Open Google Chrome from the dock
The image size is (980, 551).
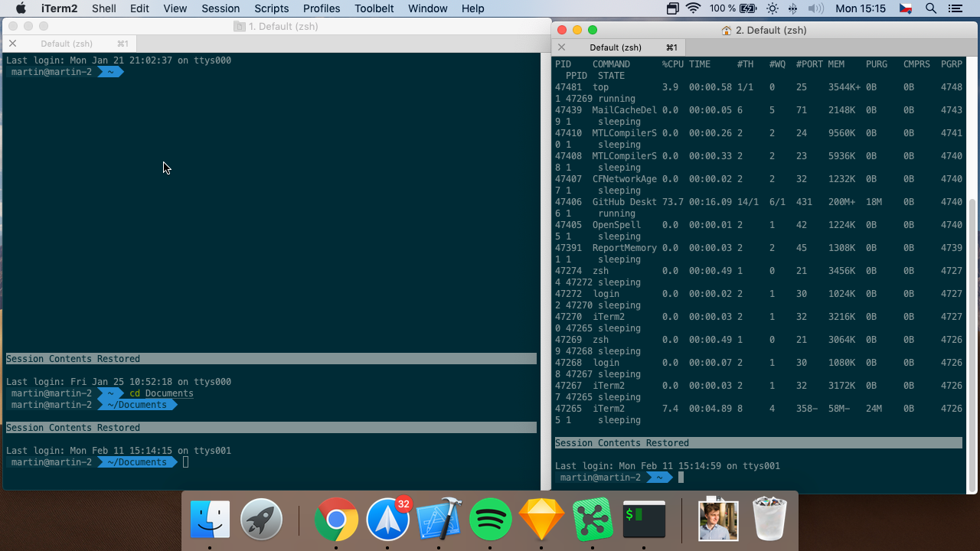336,520
